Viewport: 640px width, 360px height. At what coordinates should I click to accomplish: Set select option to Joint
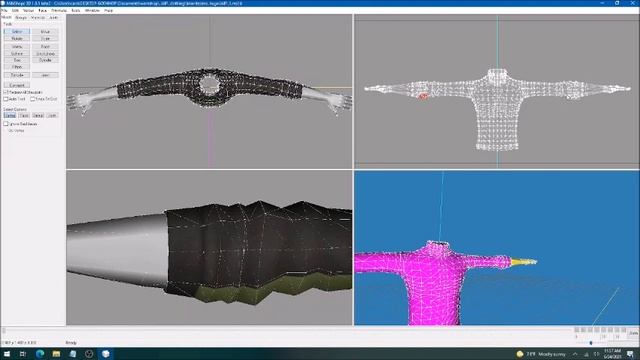click(x=52, y=116)
